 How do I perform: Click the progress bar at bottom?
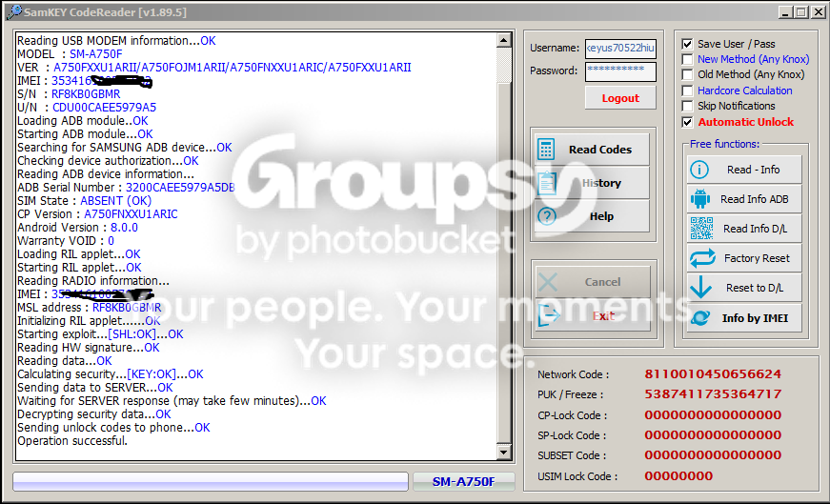211,481
